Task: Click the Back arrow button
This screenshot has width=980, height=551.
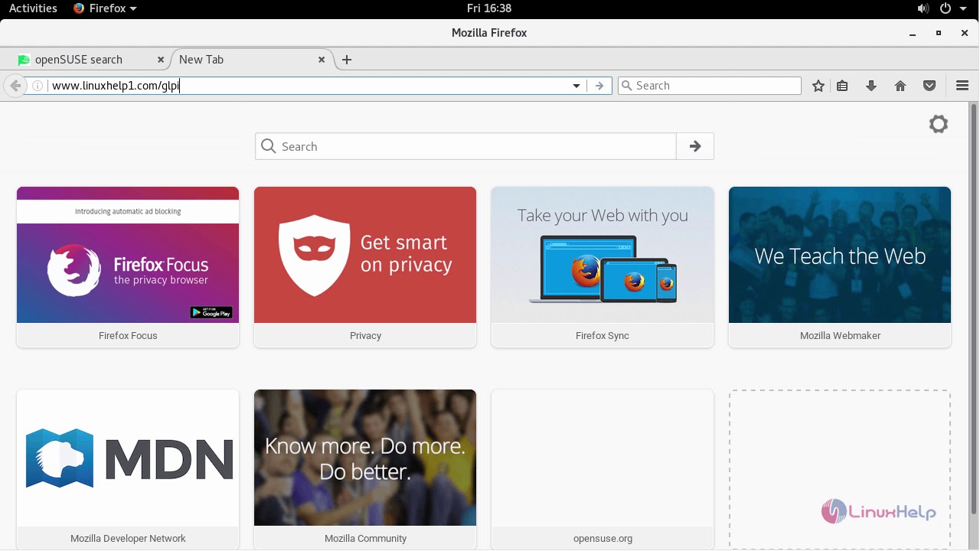Action: pos(15,86)
